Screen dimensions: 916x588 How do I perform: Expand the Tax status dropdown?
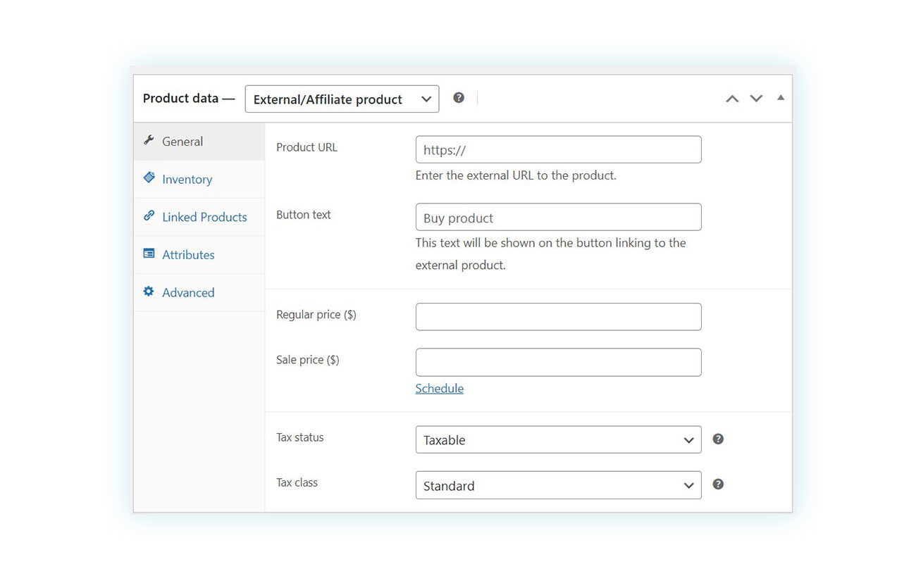558,439
